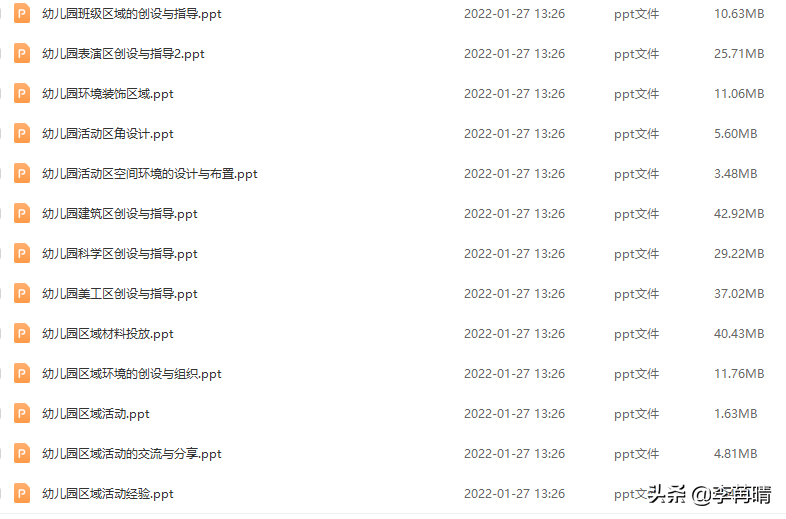Select the file icon of 幼儿园环境装饰区域.ppt

[22, 94]
